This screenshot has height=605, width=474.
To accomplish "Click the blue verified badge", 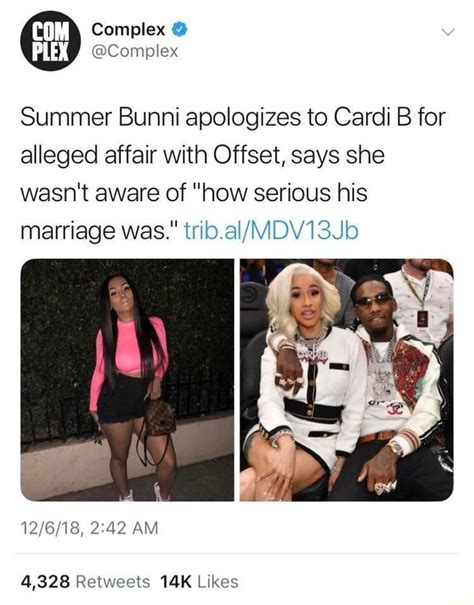I will (179, 29).
